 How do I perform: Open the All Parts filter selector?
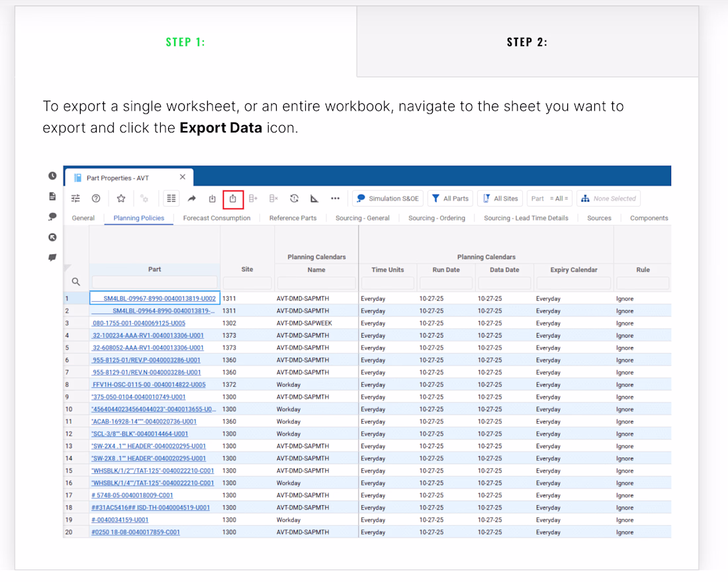450,199
